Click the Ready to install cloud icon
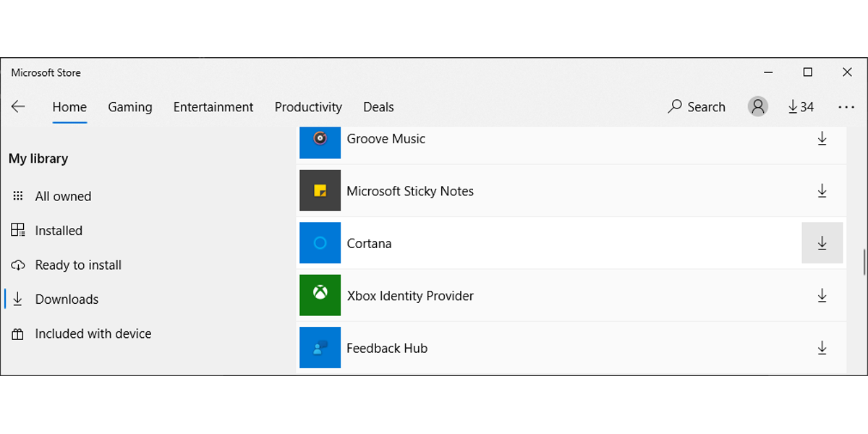Screen dimensions: 868x434 pos(18,265)
